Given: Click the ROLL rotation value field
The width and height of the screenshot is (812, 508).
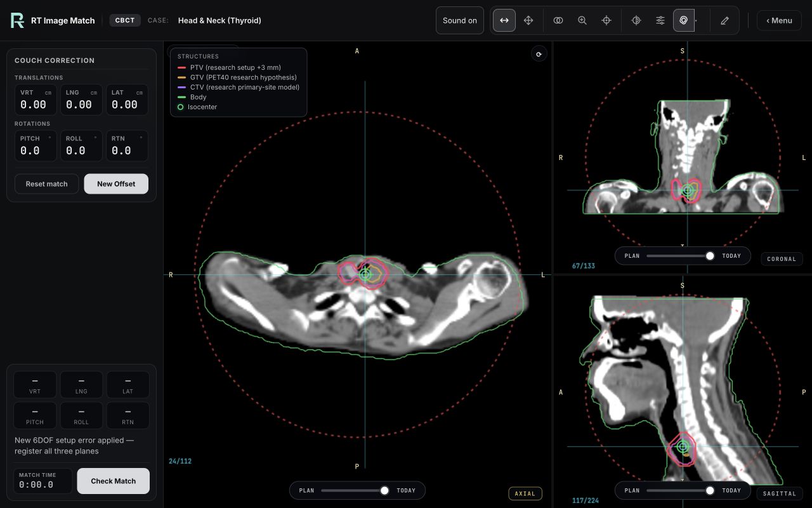Looking at the screenshot, I should tap(81, 145).
